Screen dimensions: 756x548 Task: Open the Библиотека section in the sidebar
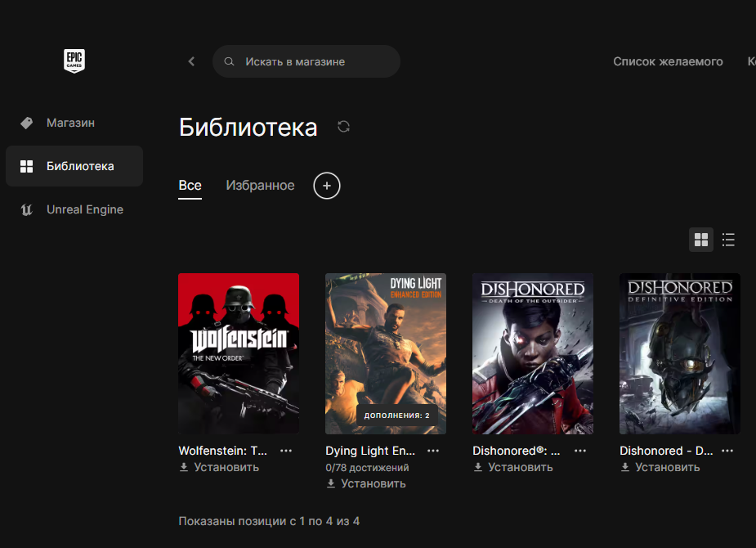coord(74,166)
